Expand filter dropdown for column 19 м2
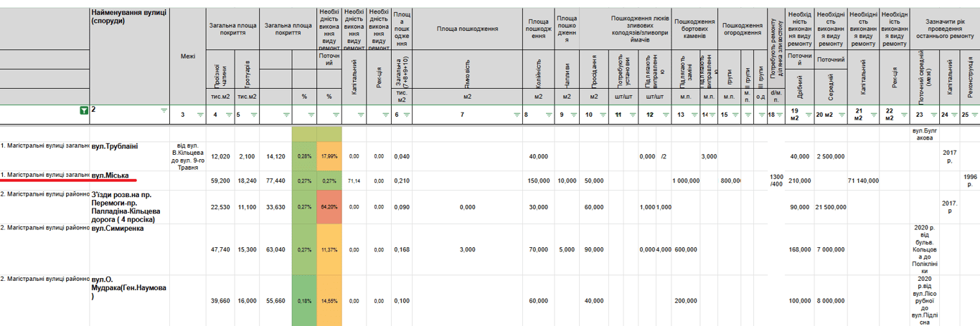Screen dimensions: 980x326 pos(808,115)
